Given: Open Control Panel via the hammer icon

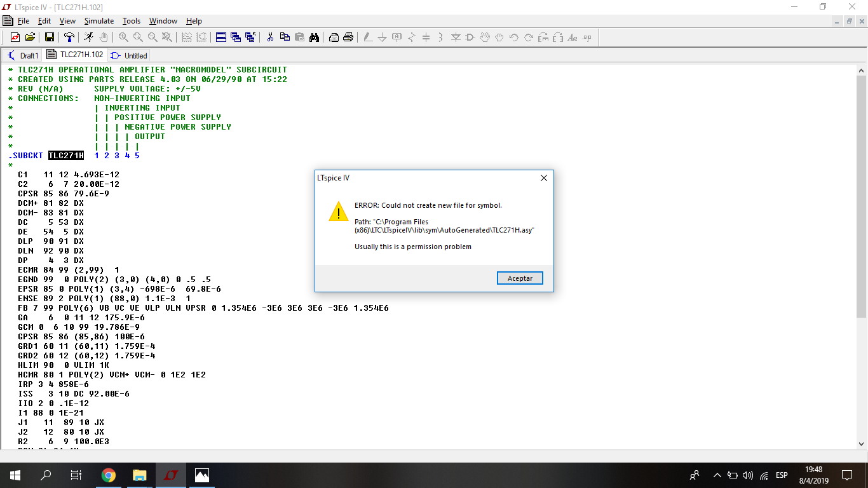Looking at the screenshot, I should [x=69, y=37].
